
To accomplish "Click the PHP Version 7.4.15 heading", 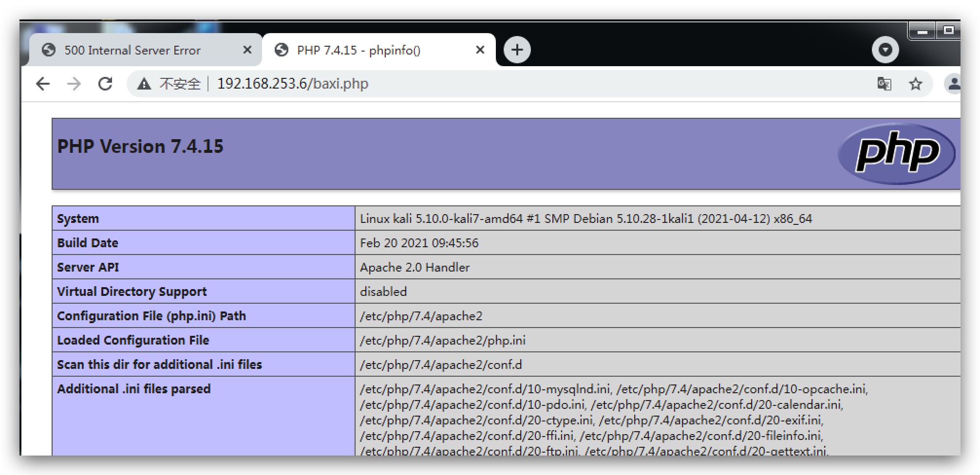I will click(140, 146).
